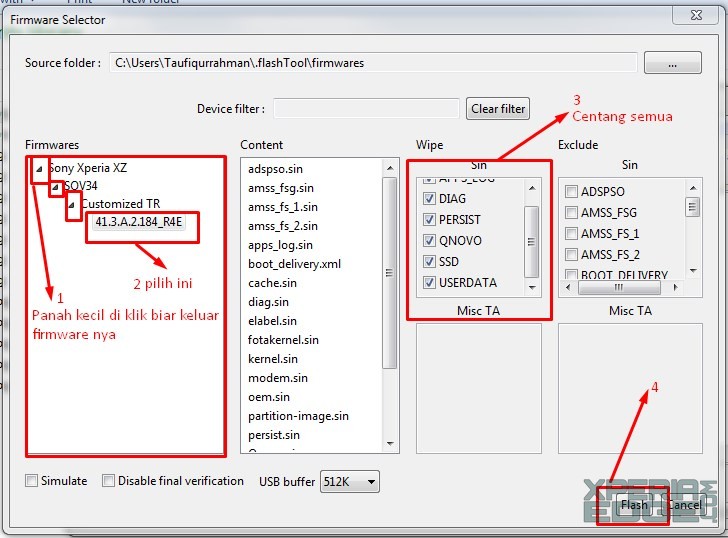This screenshot has width=728, height=538.
Task: Click Wipe Sin list scroll up arrow
Action: click(x=532, y=188)
